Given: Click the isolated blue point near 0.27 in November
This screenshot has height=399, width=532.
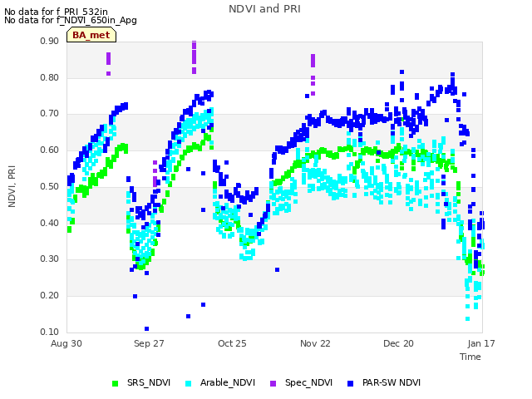Looking at the screenshot, I should 277,269.
